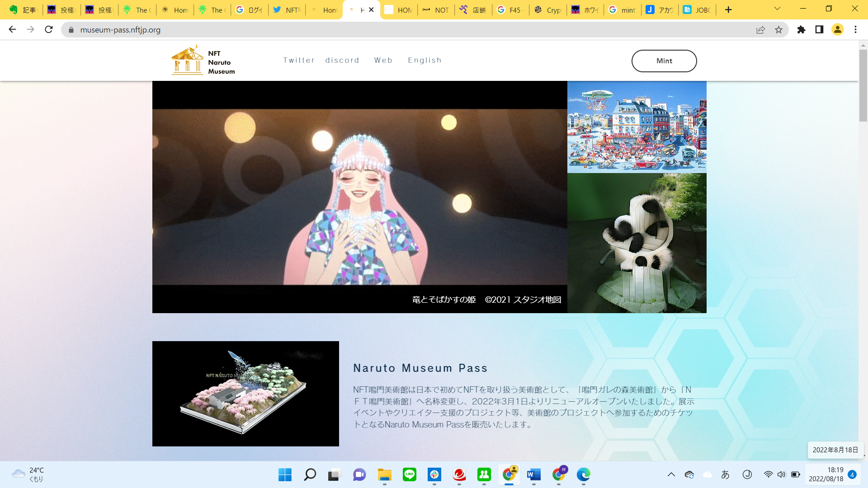The image size is (868, 488).
Task: Switch the site language to English
Action: click(425, 60)
